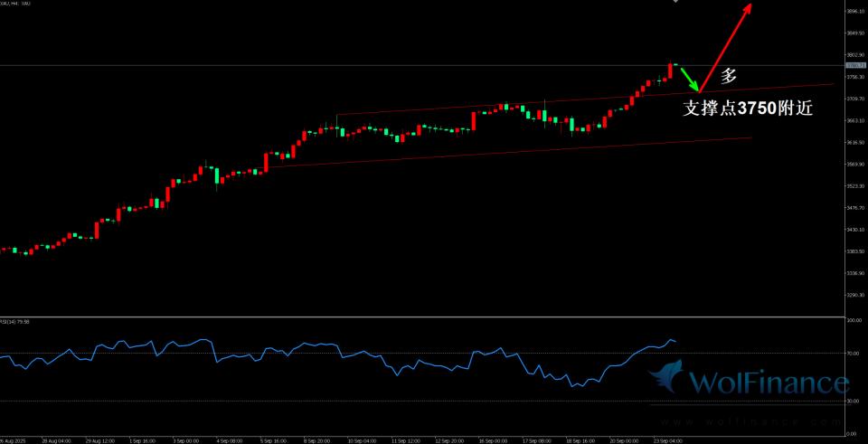
Task: Click the 5 Sep 16:00 time label
Action: pos(273,441)
